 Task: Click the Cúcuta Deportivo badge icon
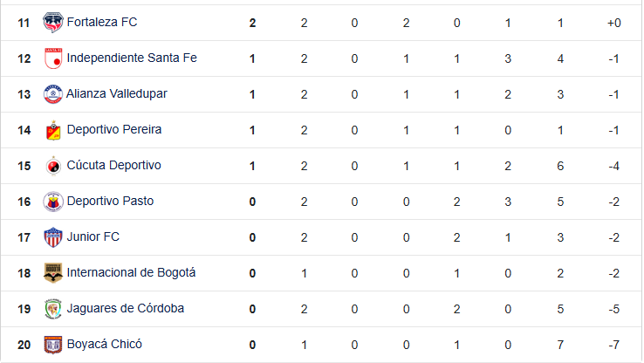(x=53, y=166)
